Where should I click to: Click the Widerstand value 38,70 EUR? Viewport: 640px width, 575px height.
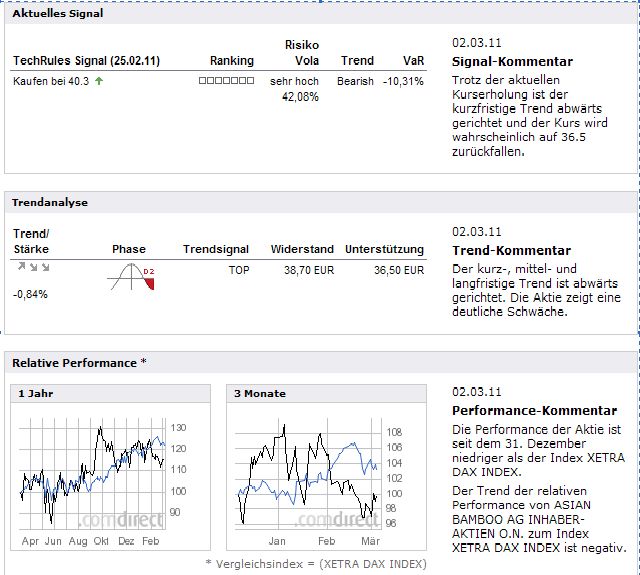(x=309, y=270)
